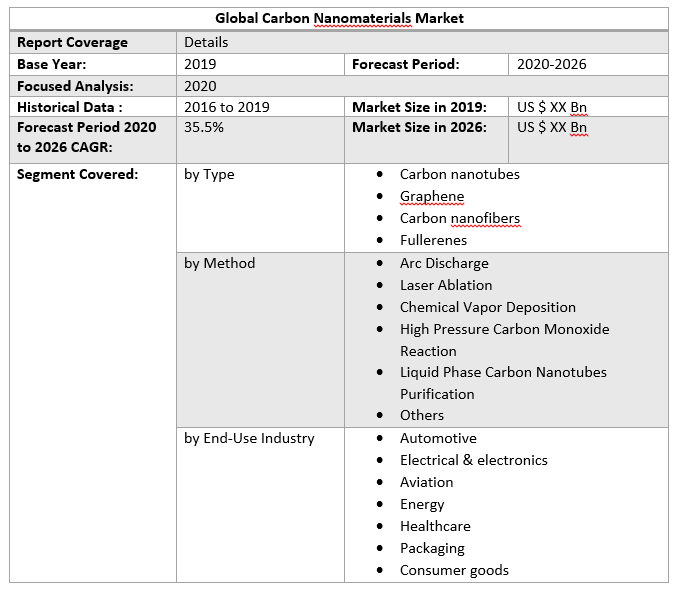This screenshot has height=594, width=678.
Task: Click the 'Focused Analysis:' label
Action: pyautogui.click(x=75, y=86)
